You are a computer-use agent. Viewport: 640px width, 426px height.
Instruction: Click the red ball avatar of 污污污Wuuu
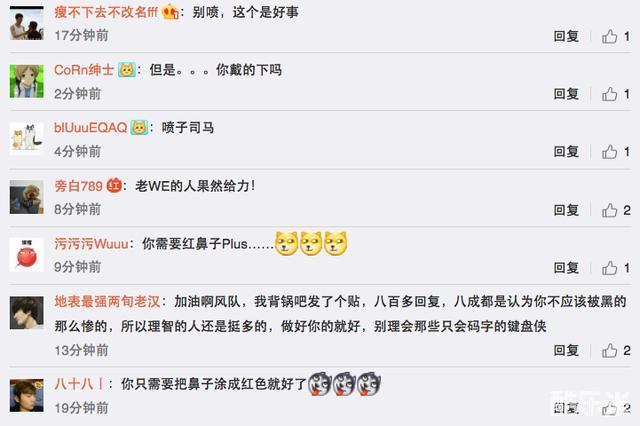(x=27, y=255)
